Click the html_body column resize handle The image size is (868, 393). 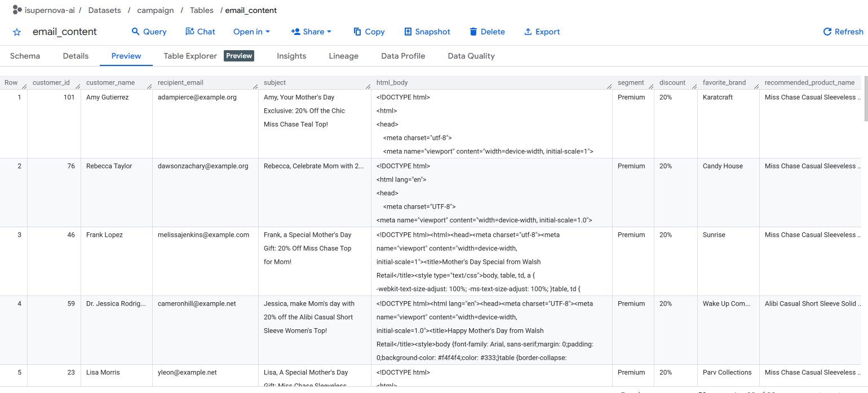[x=609, y=86]
